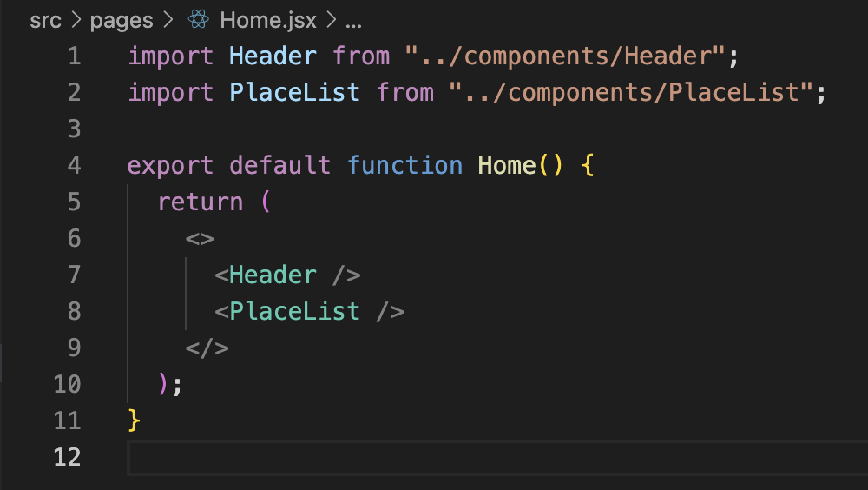This screenshot has height=490, width=868.
Task: Click the return keyword on line 5
Action: point(201,202)
